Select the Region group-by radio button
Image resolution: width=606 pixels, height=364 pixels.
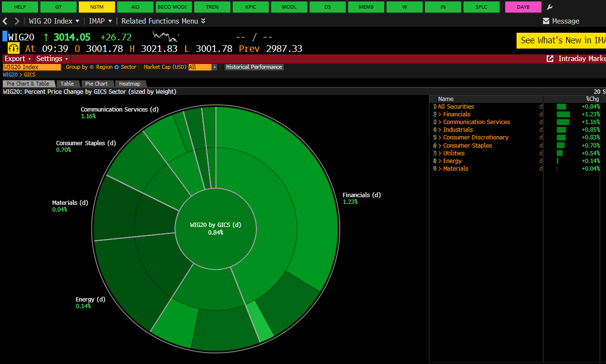pyautogui.click(x=92, y=67)
